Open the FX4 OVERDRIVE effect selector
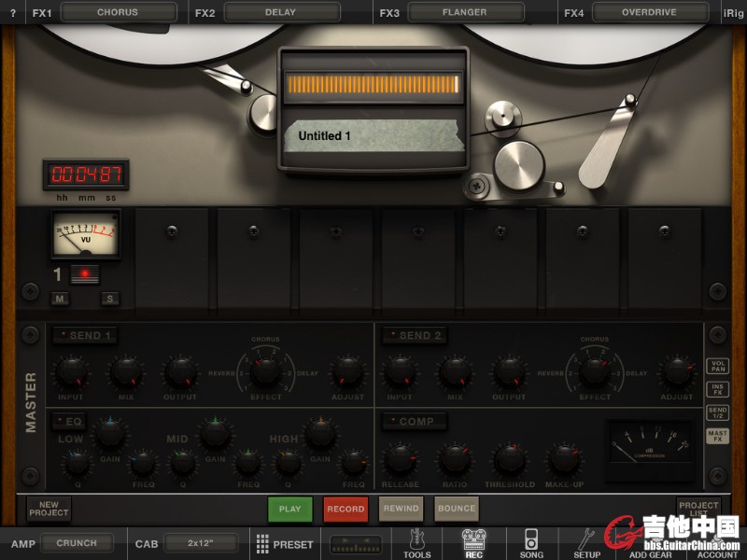The width and height of the screenshot is (747, 560). [x=650, y=12]
